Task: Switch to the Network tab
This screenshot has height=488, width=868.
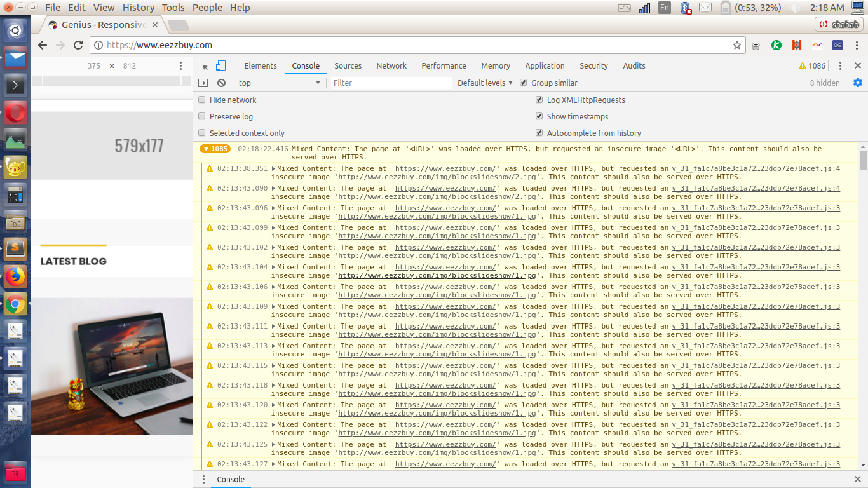Action: (391, 65)
